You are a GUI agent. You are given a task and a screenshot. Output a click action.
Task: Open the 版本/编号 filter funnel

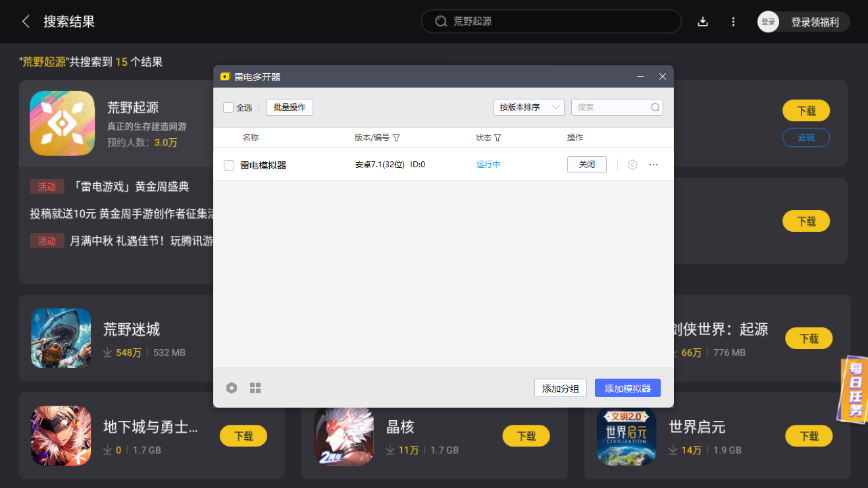click(x=396, y=138)
